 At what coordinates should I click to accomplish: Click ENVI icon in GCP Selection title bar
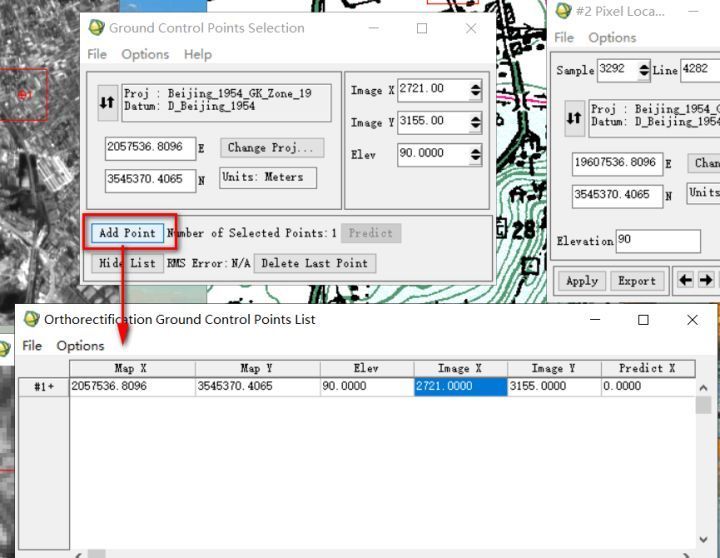96,28
